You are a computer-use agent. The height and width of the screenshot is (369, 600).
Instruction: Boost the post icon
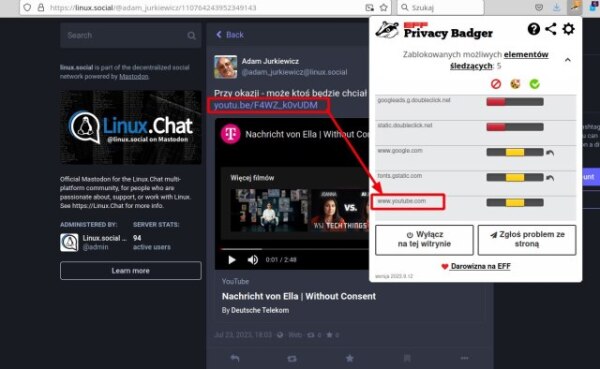(292, 358)
